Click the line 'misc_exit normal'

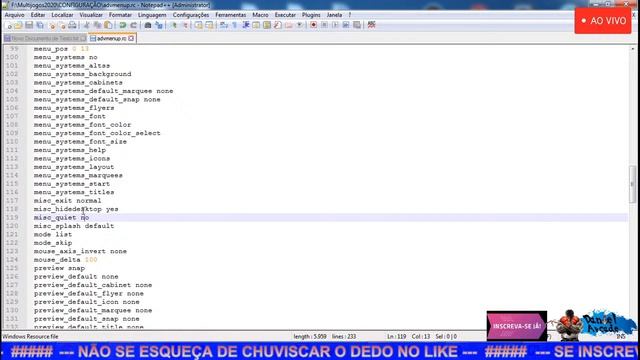(x=67, y=200)
